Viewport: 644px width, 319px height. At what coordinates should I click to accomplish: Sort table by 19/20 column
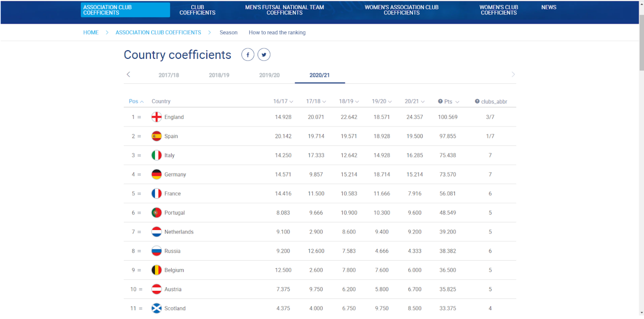pos(382,101)
